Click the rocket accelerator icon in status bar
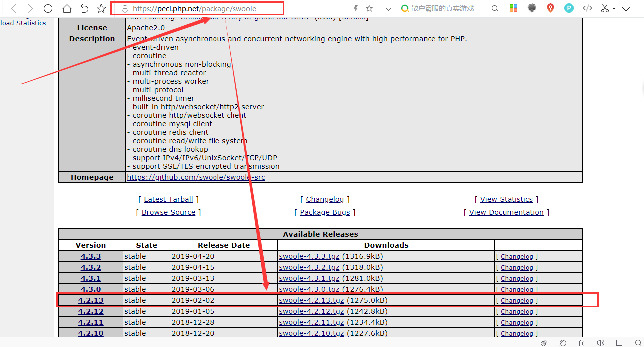 pos(544,343)
